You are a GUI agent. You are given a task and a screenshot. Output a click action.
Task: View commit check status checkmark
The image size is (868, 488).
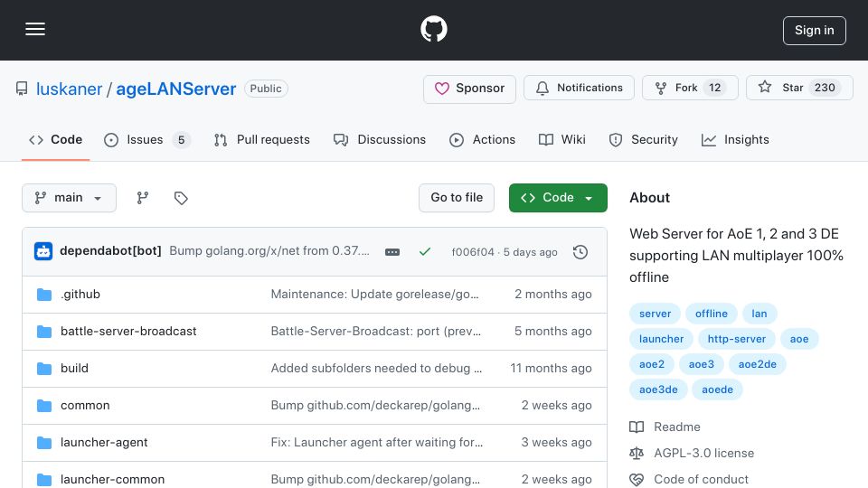(425, 252)
